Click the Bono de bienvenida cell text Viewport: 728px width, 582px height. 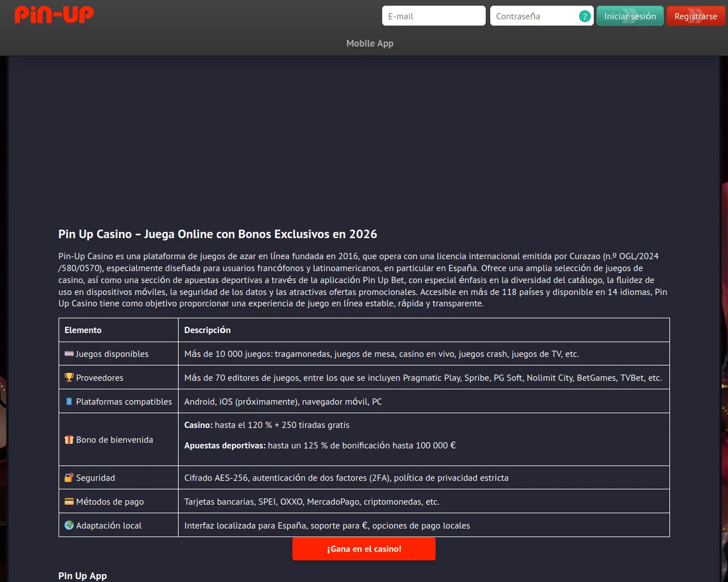[114, 440]
